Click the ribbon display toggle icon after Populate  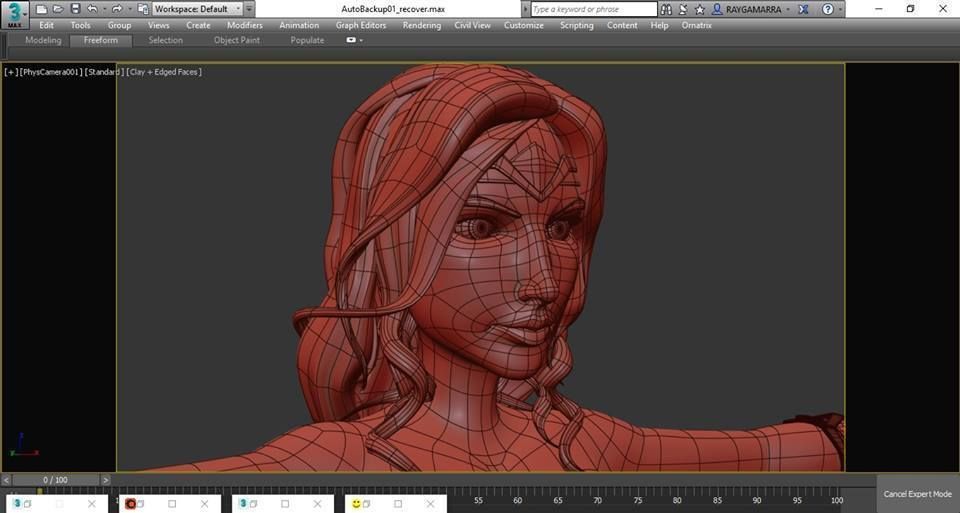(351, 40)
